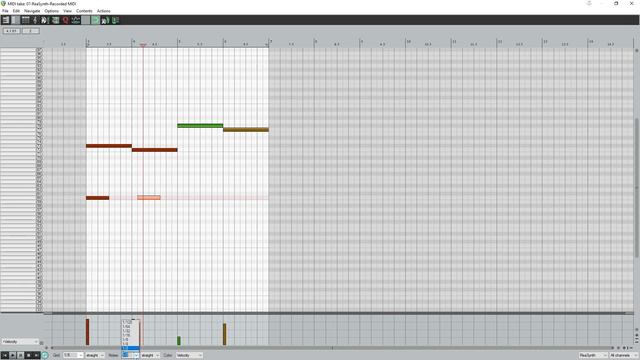
Task: Click the last green toolbar icon
Action: pos(116,20)
